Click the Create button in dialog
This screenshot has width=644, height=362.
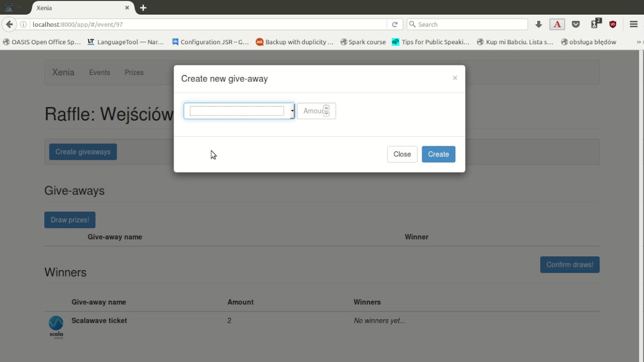[x=438, y=154]
